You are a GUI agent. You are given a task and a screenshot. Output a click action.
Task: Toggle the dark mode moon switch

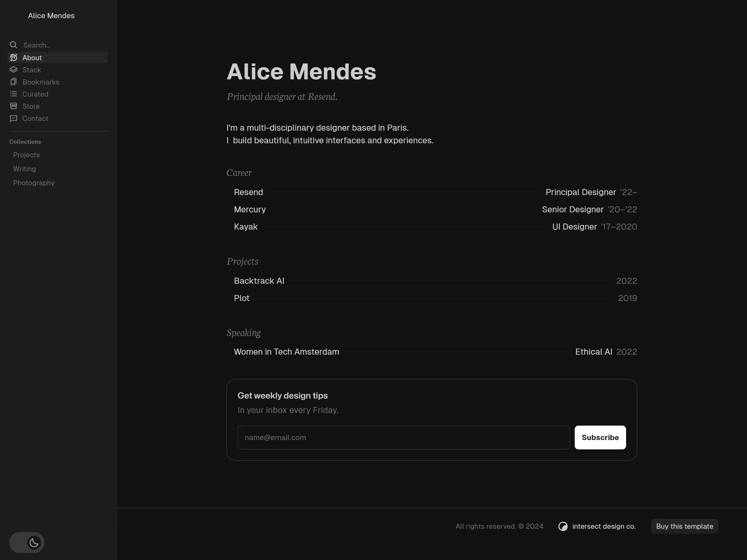(27, 542)
